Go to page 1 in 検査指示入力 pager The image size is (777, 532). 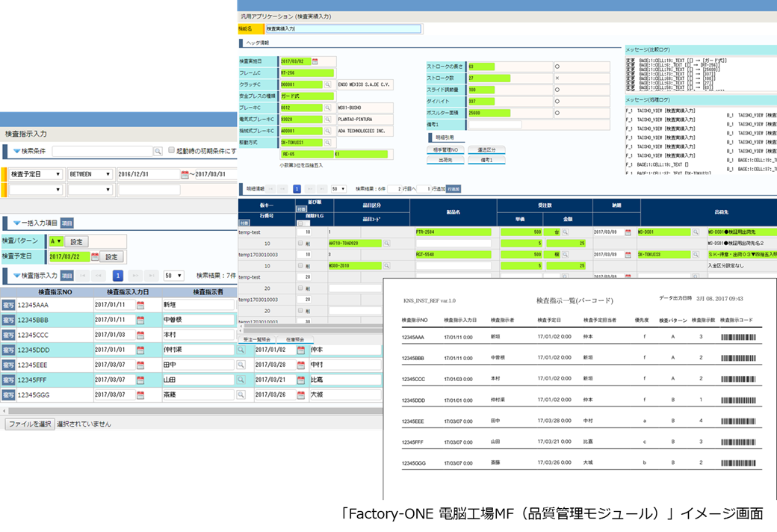118,276
